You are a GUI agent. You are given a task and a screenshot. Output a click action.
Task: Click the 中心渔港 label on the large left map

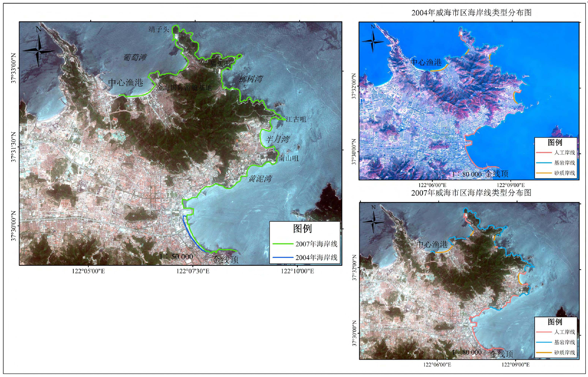[125, 83]
